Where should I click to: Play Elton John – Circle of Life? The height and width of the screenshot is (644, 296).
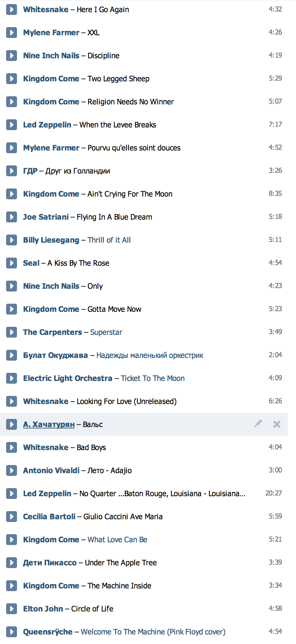tap(12, 609)
